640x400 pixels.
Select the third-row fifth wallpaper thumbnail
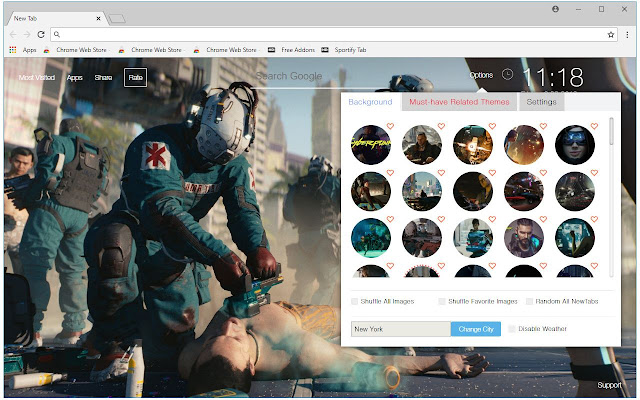pos(575,238)
